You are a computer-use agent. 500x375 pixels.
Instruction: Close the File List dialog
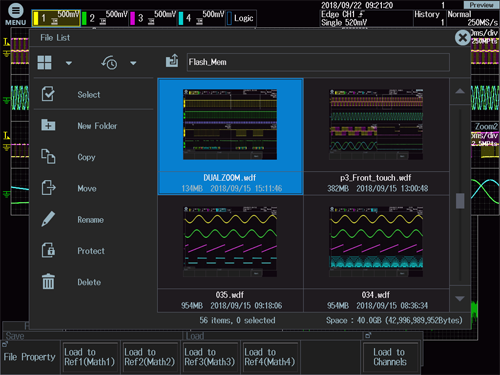click(x=463, y=38)
